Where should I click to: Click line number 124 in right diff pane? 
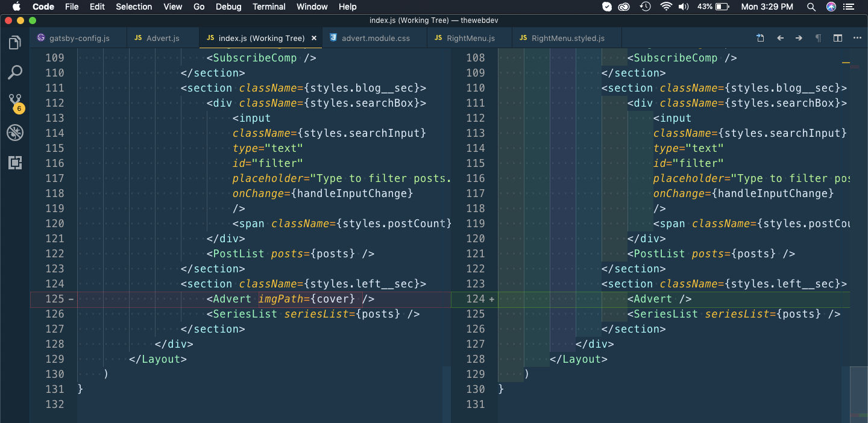(475, 299)
